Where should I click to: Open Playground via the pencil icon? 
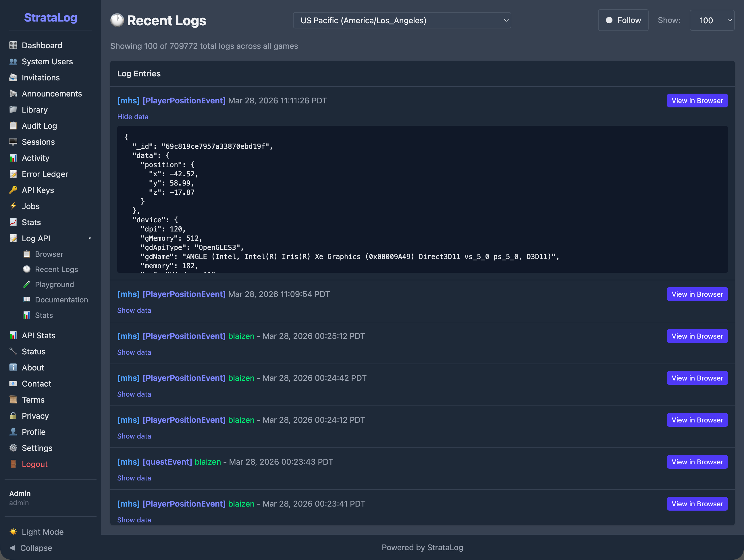26,284
